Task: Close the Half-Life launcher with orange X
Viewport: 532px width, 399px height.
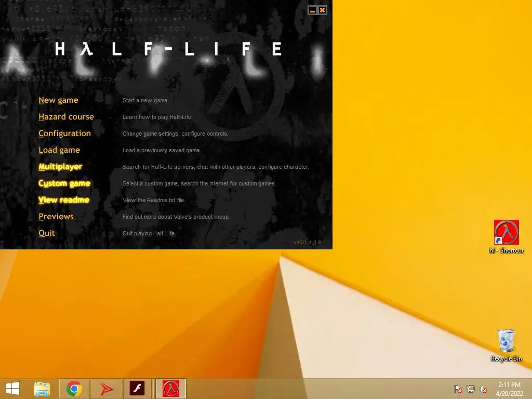Action: 322,10
